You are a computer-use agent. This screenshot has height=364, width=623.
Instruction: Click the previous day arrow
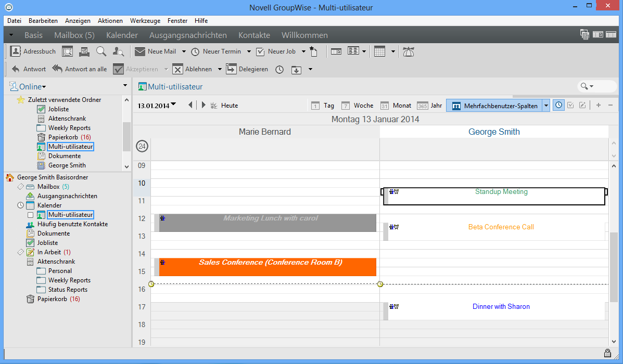pyautogui.click(x=190, y=105)
